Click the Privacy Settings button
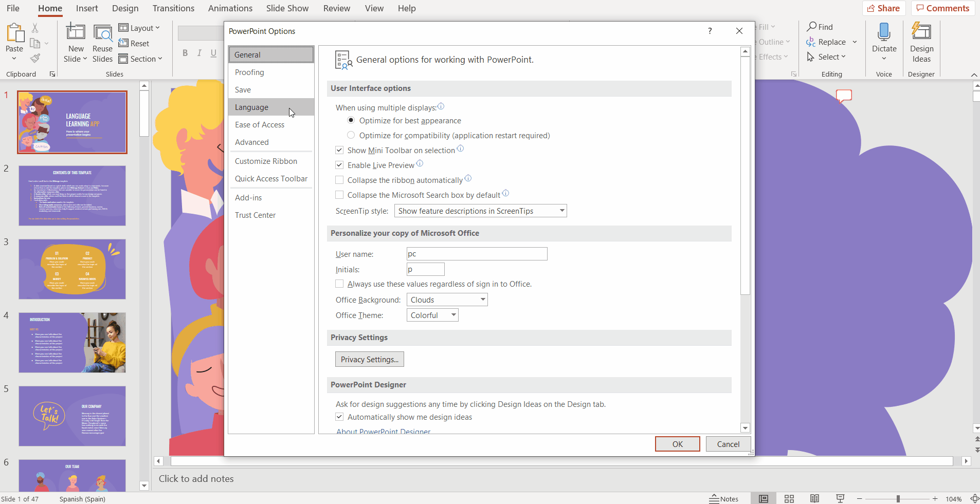 (x=369, y=359)
